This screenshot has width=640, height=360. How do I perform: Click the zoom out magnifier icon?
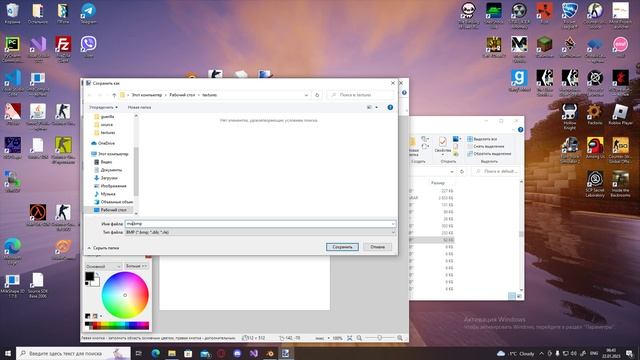[359, 338]
